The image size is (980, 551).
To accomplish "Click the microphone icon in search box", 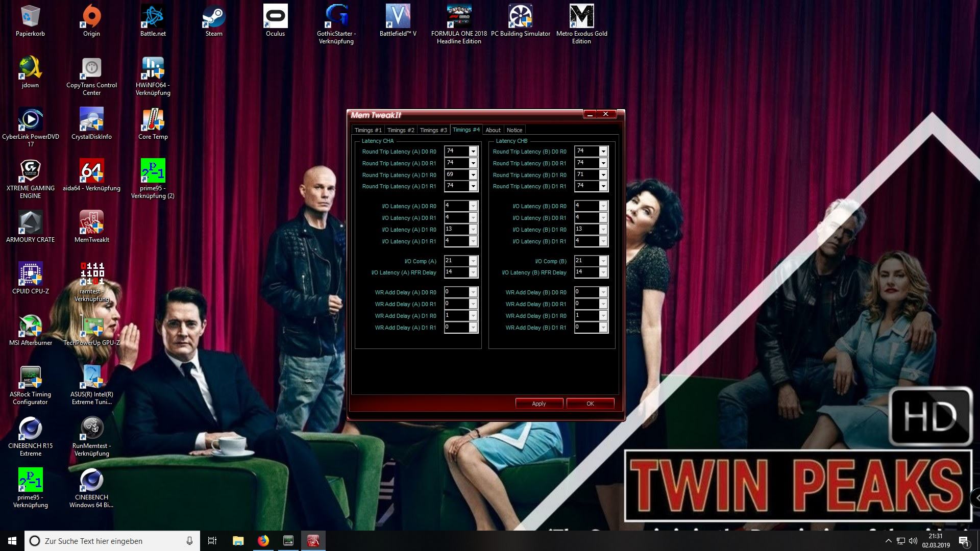I will 189,541.
